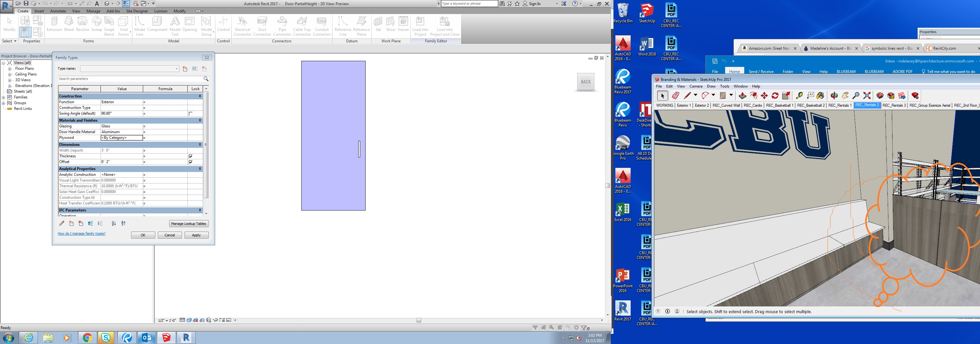The height and width of the screenshot is (344, 980).
Task: Select the Tape Measure tool
Action: 799,96
